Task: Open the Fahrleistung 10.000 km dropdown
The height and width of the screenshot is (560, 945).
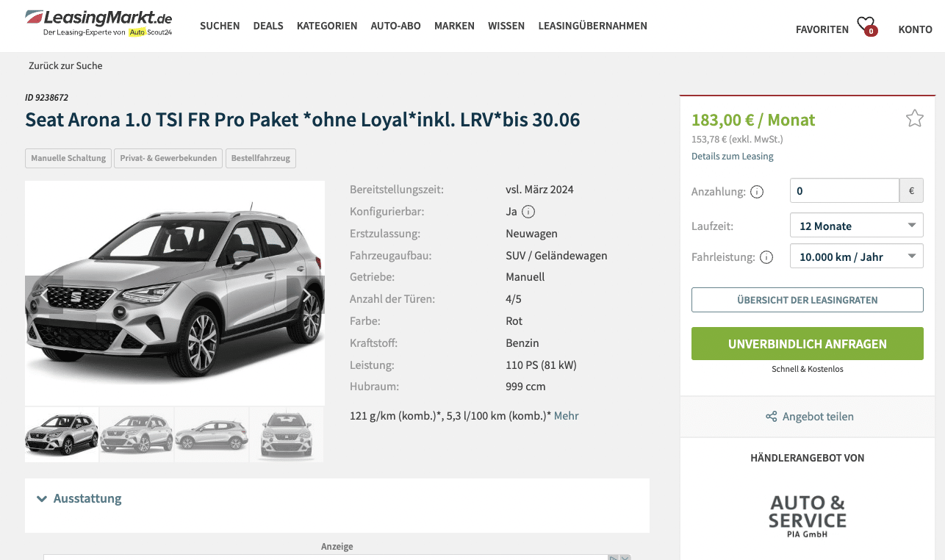Action: point(856,256)
